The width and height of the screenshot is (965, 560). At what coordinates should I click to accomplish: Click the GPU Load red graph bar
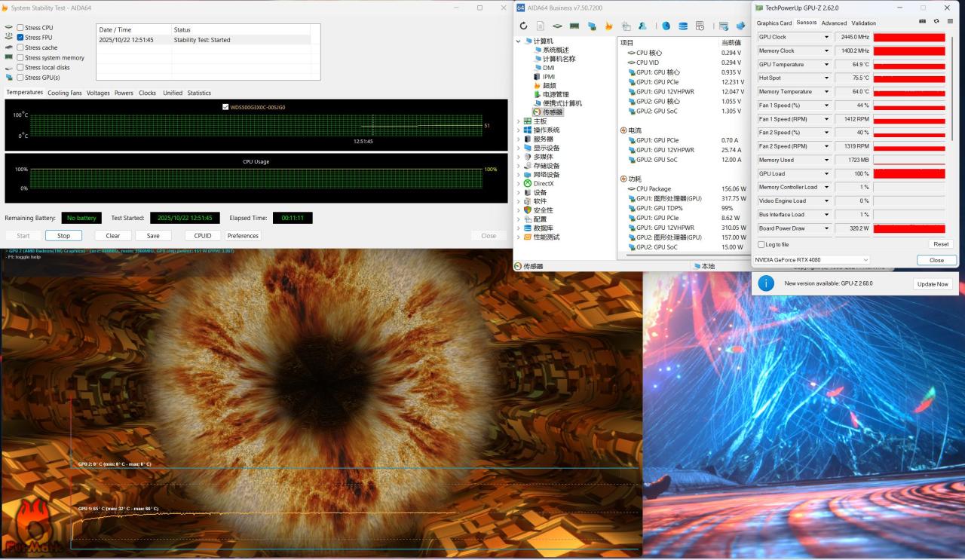point(908,174)
